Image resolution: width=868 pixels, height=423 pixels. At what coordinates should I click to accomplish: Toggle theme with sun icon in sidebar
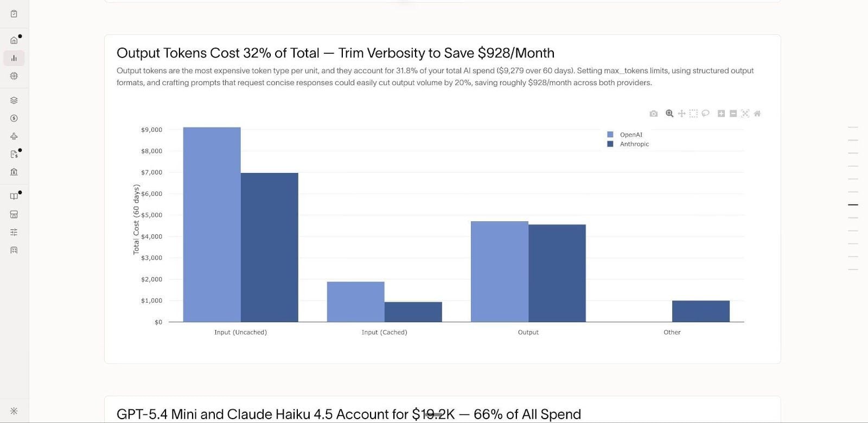click(14, 411)
